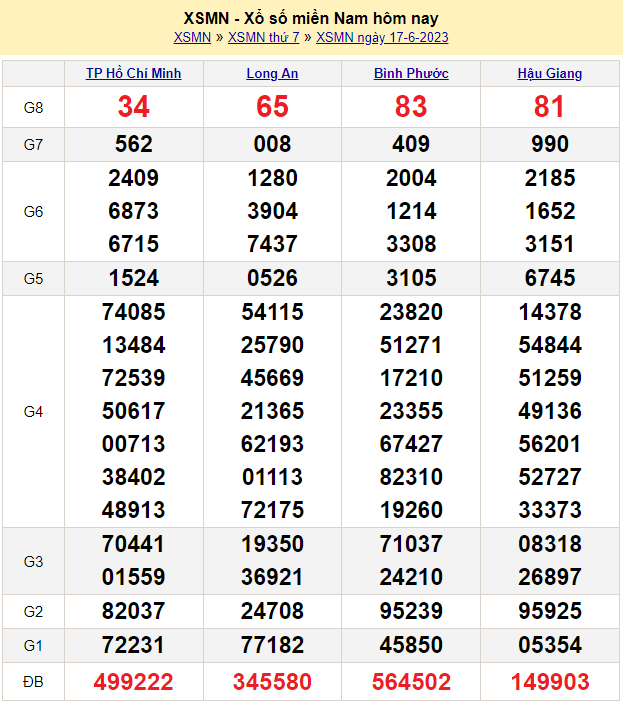
Task: Click the Long An province link
Action: coord(272,74)
